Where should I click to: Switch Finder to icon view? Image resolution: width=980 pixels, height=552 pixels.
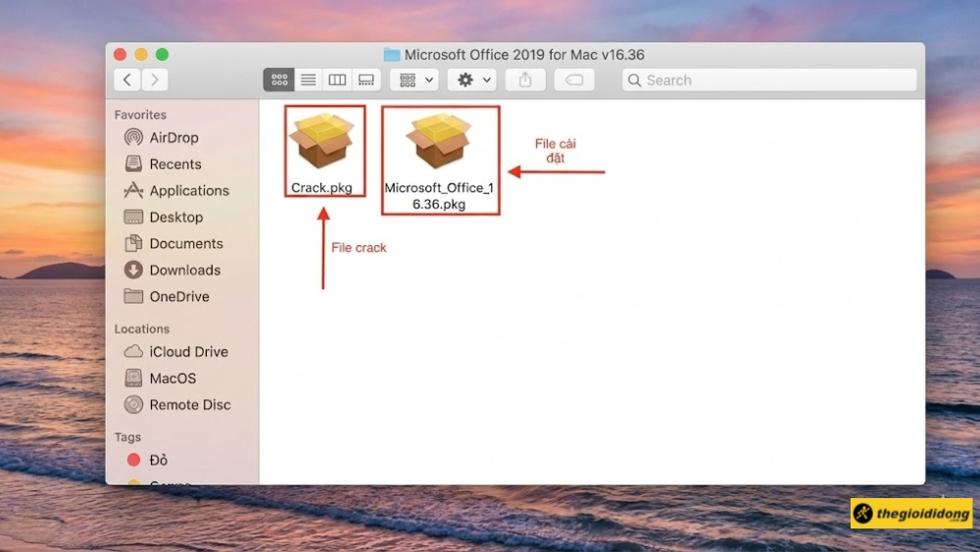[278, 80]
